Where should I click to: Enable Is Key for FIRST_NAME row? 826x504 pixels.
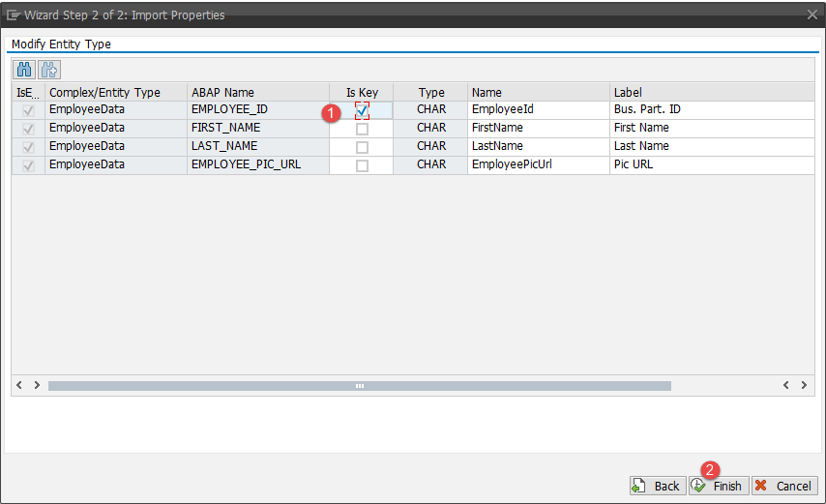[x=362, y=129]
